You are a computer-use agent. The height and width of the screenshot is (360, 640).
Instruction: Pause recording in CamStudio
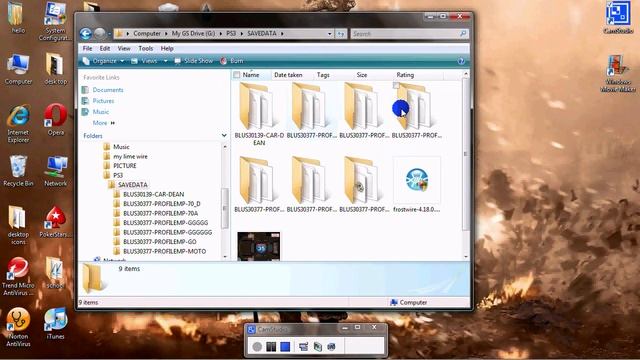pyautogui.click(x=271, y=347)
